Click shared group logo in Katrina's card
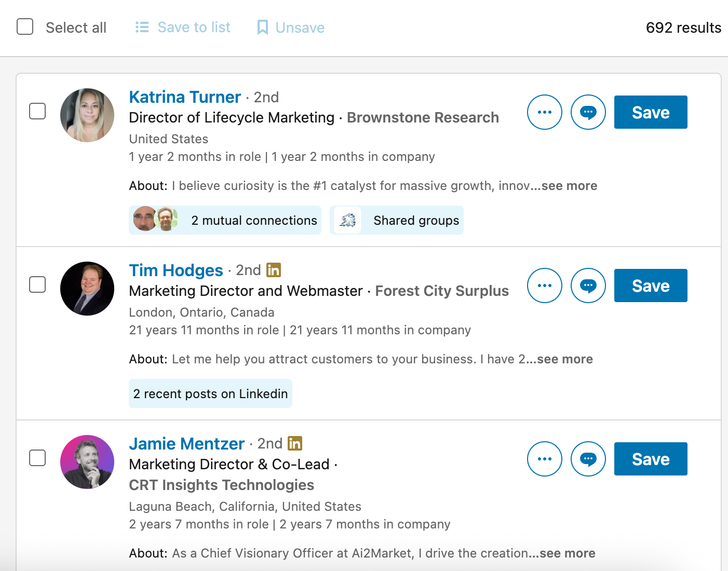This screenshot has height=571, width=728. pos(347,220)
